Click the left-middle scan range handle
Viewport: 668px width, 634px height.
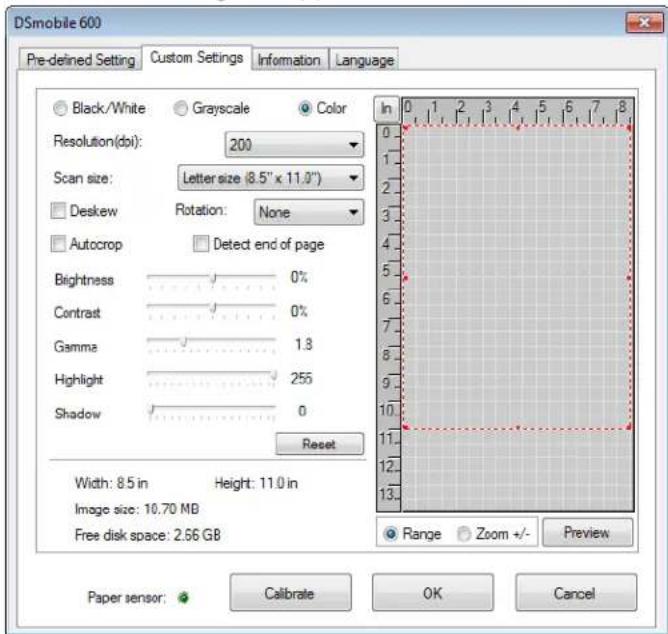406,278
